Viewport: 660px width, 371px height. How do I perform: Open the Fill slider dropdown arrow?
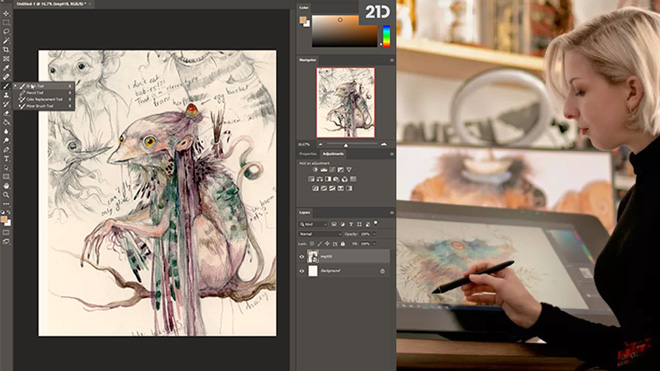click(374, 244)
